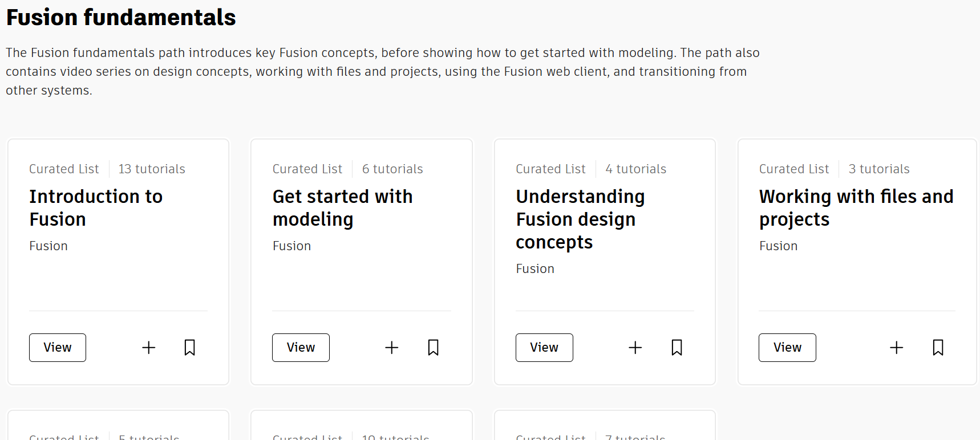The width and height of the screenshot is (980, 440).
Task: Open the Working with files and projects title
Action: 856,208
